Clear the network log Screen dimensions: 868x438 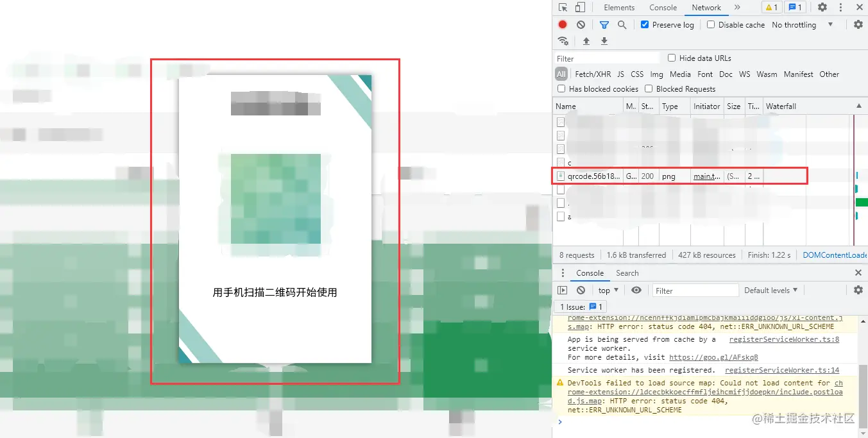pos(581,24)
